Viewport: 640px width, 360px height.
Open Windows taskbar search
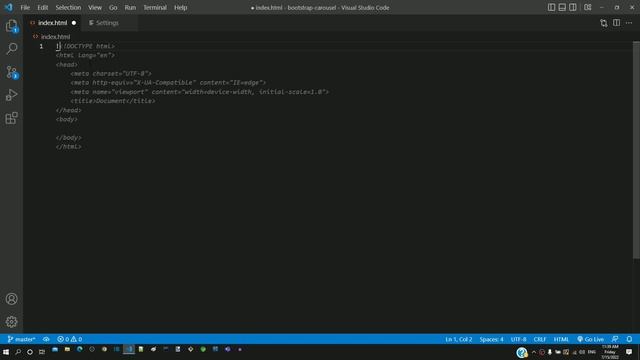tap(18, 351)
